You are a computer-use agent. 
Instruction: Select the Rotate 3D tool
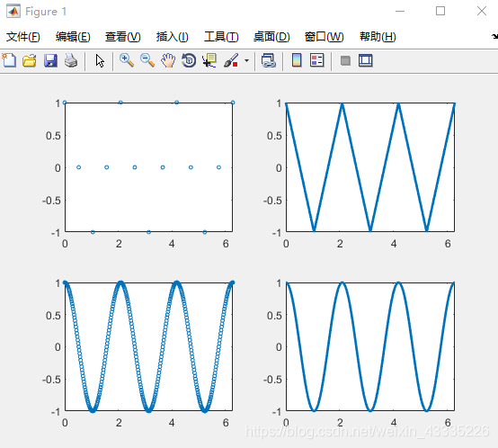pos(189,60)
